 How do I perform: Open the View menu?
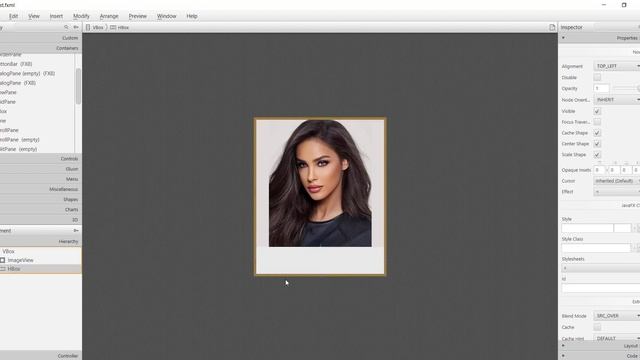(34, 16)
